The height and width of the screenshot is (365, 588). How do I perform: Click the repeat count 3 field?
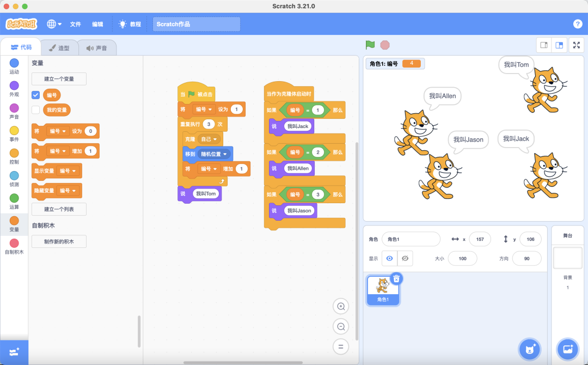pyautogui.click(x=209, y=124)
